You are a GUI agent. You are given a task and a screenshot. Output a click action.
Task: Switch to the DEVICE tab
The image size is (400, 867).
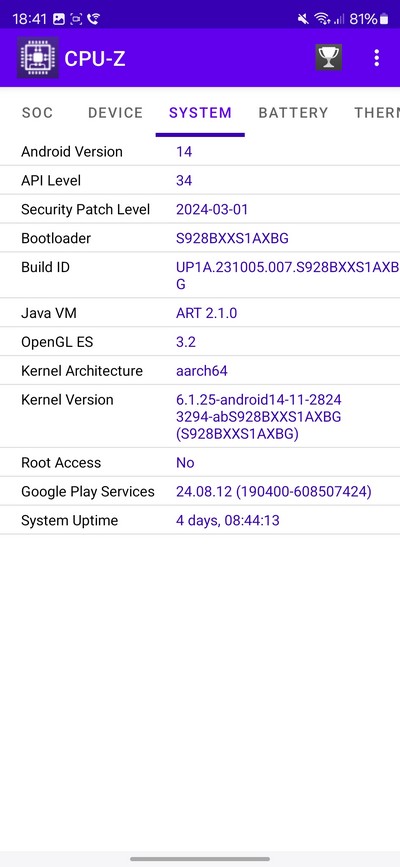(115, 113)
